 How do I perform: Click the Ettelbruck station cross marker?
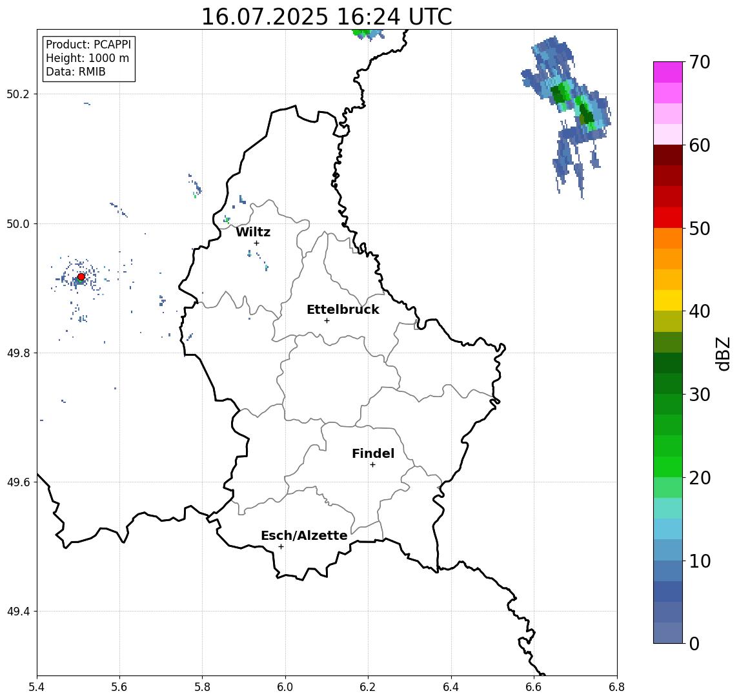click(x=327, y=321)
